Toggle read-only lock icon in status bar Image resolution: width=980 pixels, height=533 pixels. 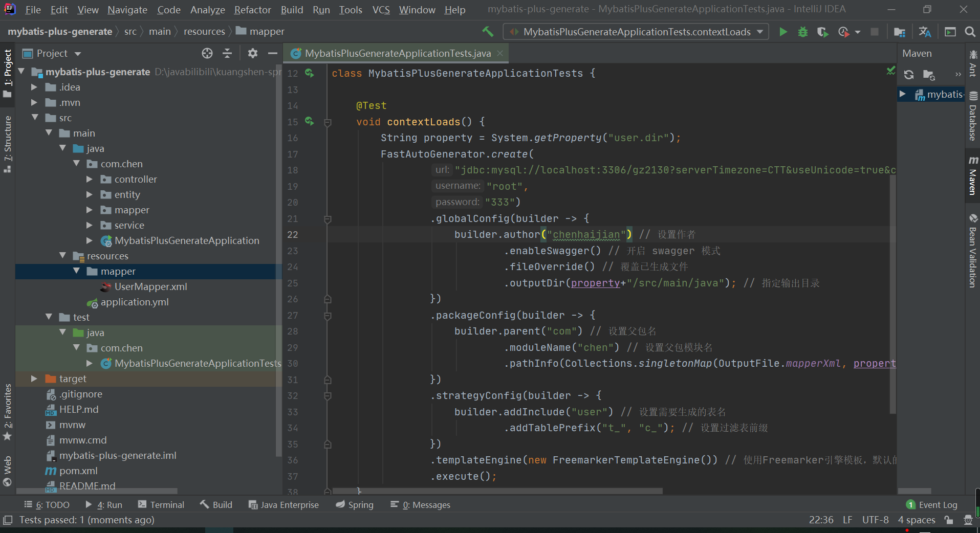(x=949, y=520)
